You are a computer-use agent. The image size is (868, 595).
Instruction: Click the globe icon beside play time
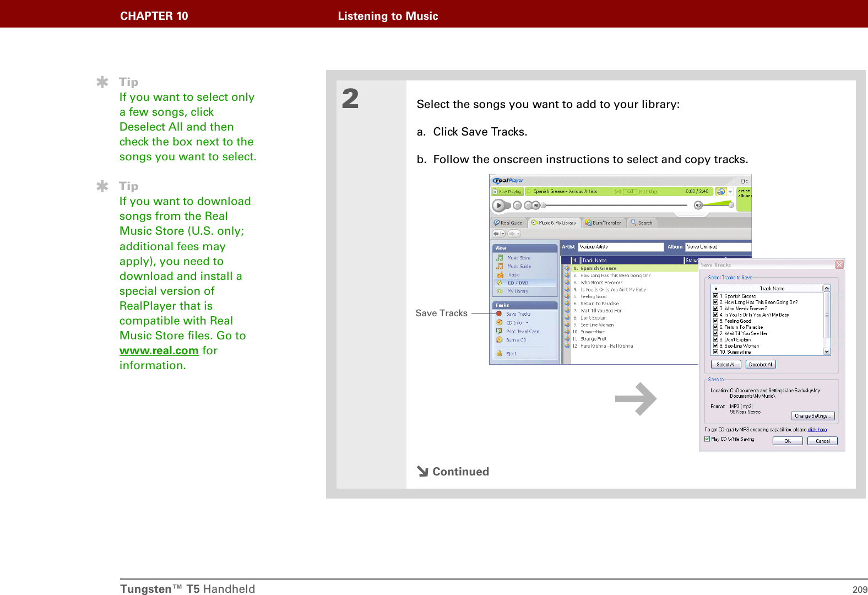coord(721,192)
